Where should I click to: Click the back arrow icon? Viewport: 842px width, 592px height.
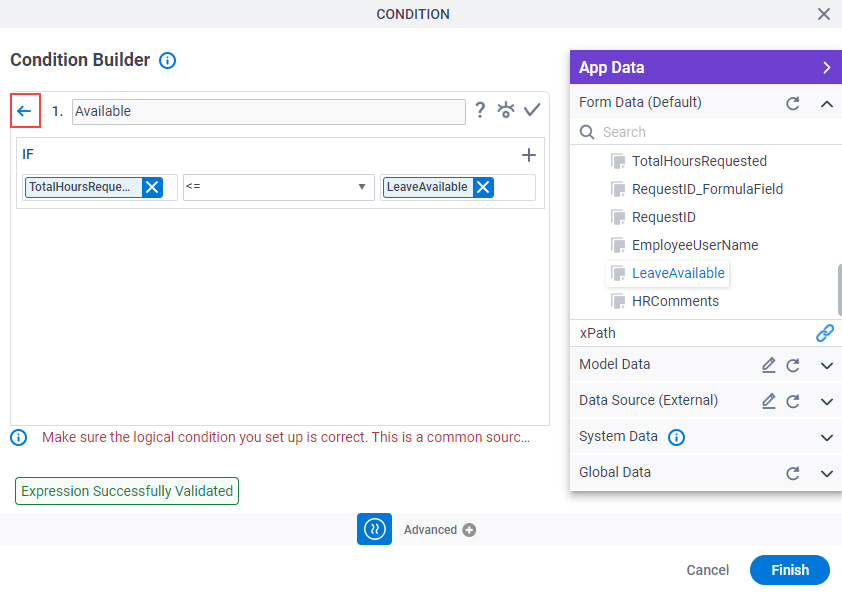(x=25, y=111)
